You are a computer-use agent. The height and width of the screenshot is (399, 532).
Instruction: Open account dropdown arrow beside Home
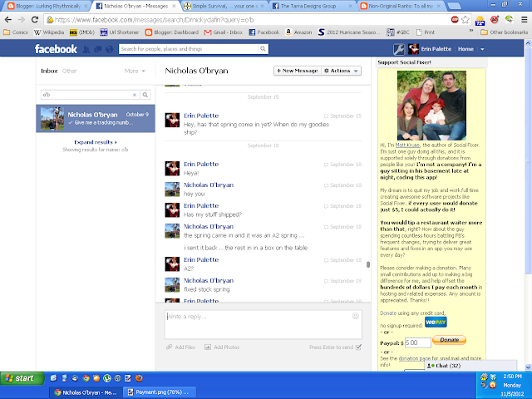click(x=482, y=50)
